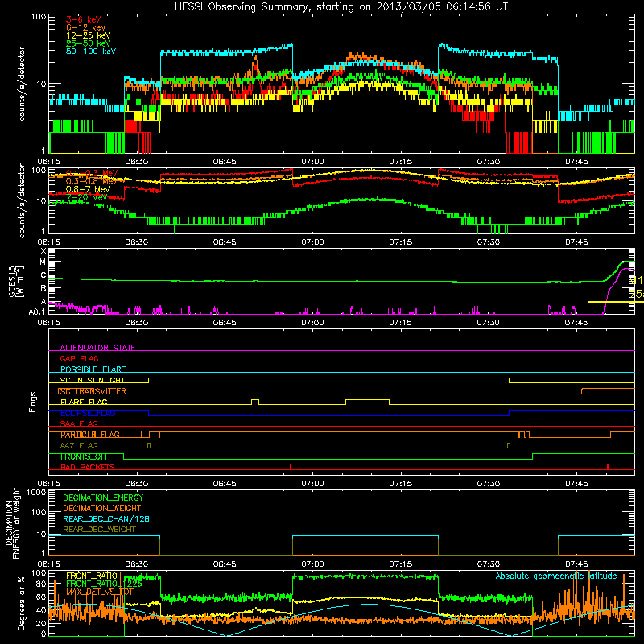Click the HESSI Observing Summary title
The width and height of the screenshot is (644, 644).
tap(341, 7)
